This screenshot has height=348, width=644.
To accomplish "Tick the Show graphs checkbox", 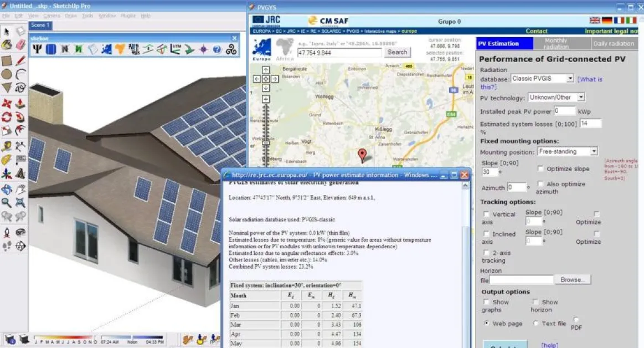I will pyautogui.click(x=486, y=302).
